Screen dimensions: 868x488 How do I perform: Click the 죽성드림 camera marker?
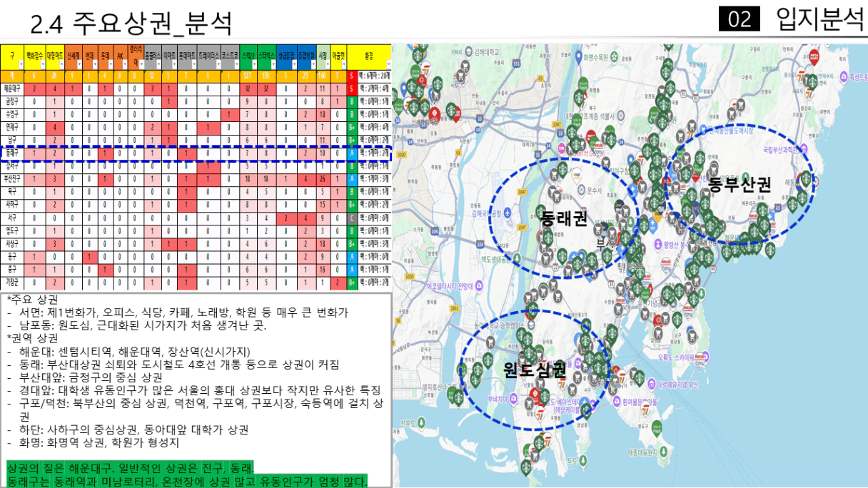point(843,76)
